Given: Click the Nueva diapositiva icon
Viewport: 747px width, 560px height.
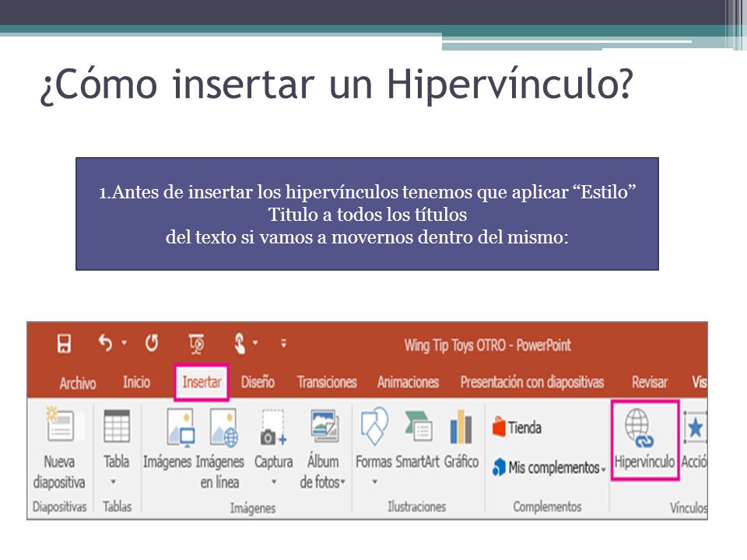Looking at the screenshot, I should (60, 424).
